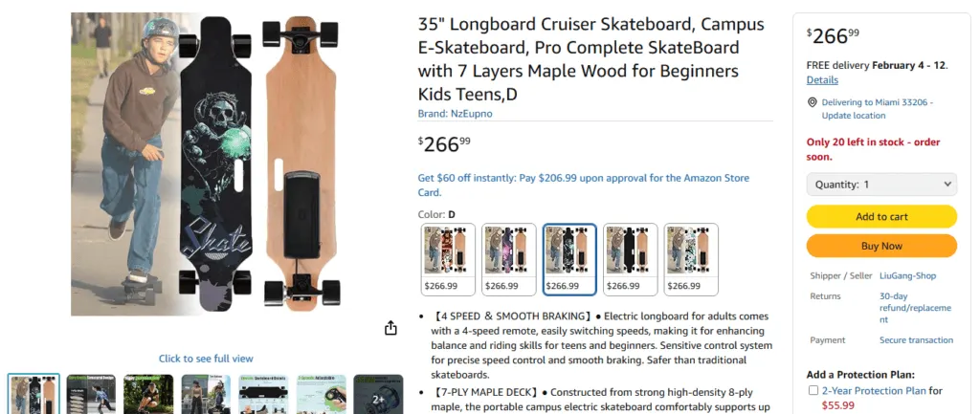Image resolution: width=980 pixels, height=414 pixels.
Task: View the board dimensions details thumbnail
Action: pyautogui.click(x=263, y=394)
